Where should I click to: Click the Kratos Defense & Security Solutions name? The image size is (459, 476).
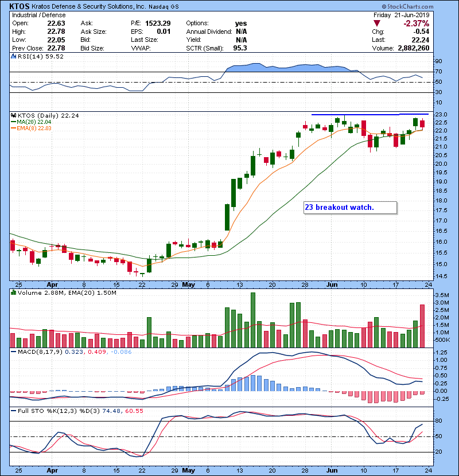pos(88,6)
